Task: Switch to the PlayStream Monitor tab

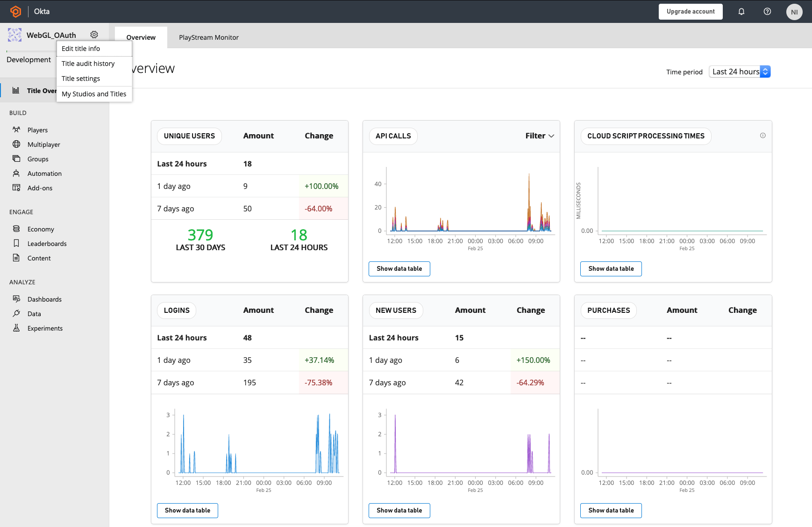Action: point(208,37)
